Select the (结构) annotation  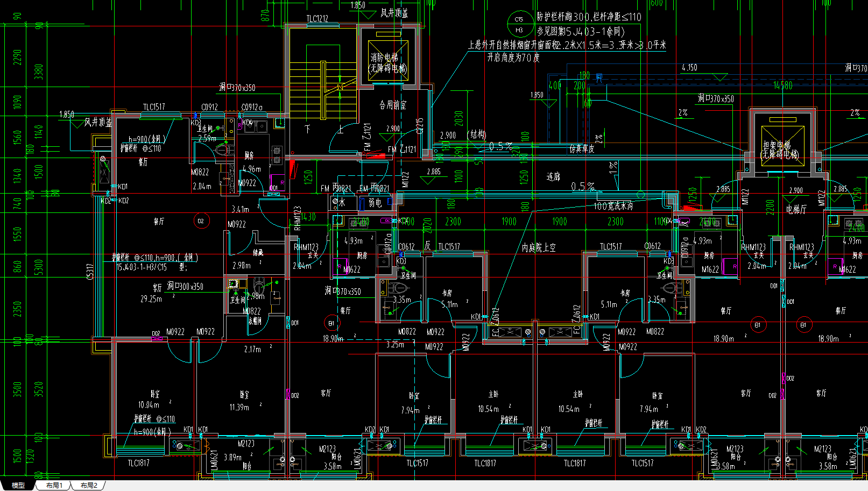477,134
